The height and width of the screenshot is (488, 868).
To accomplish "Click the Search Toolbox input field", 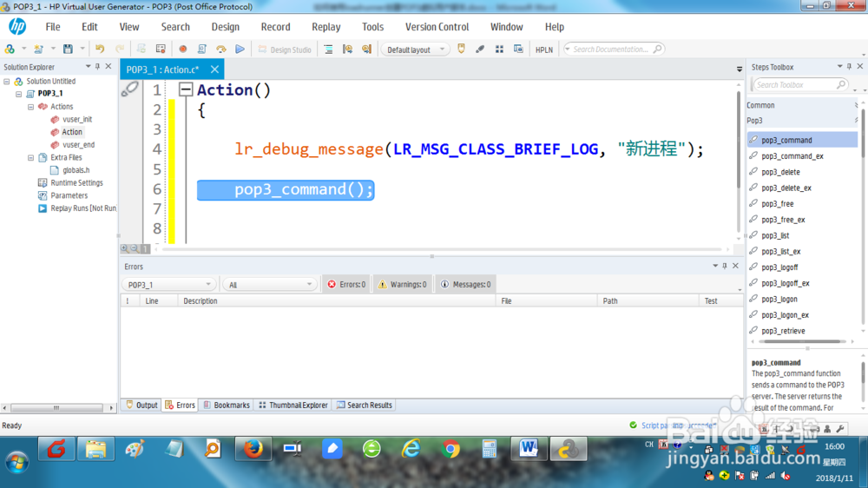I will pos(799,85).
